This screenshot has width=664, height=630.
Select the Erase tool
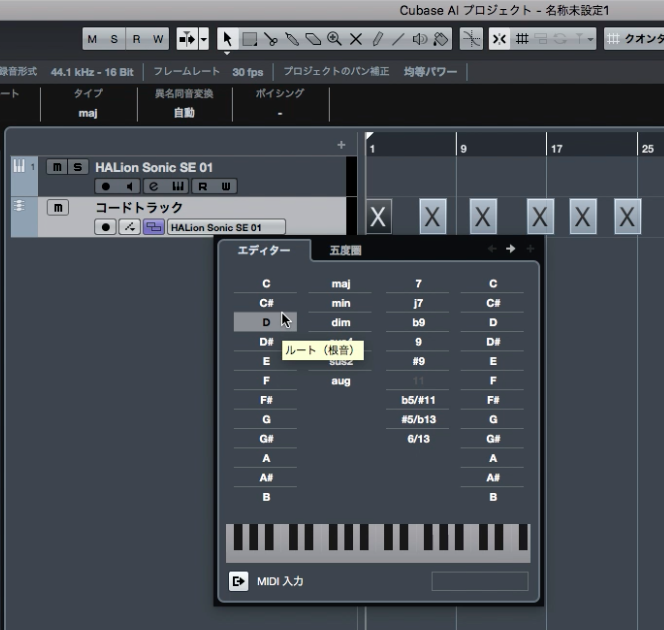click(313, 39)
